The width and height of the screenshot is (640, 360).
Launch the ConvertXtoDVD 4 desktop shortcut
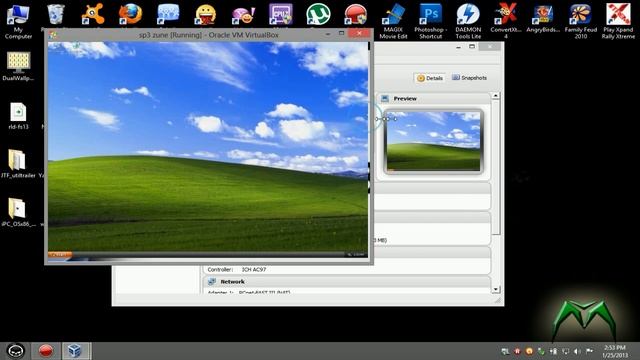pyautogui.click(x=505, y=21)
